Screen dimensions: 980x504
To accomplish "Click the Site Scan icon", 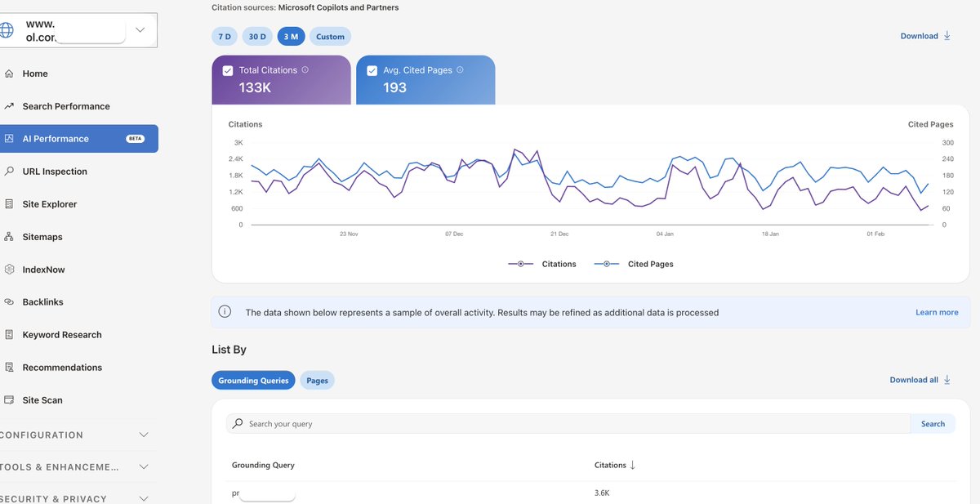I will tap(9, 400).
